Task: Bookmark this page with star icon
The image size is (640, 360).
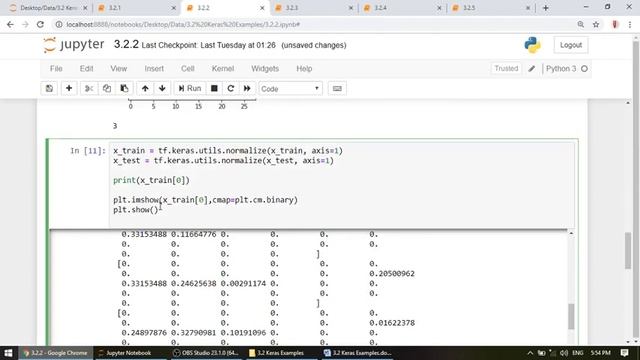Action: coord(596,24)
